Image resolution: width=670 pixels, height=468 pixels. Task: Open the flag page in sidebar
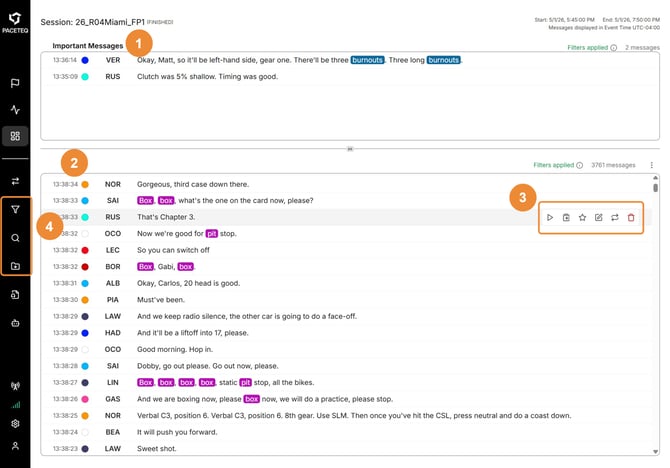(x=15, y=83)
